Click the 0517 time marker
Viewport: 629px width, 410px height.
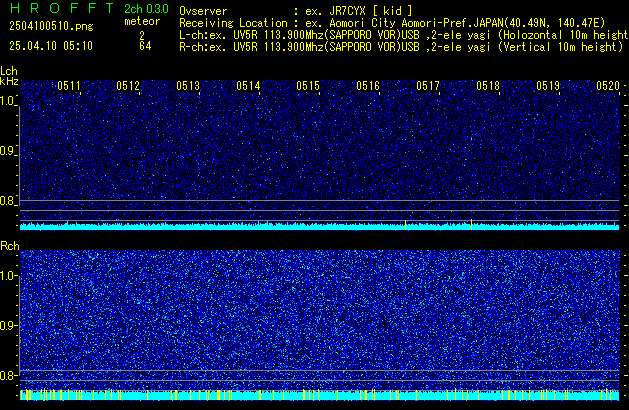pos(428,86)
